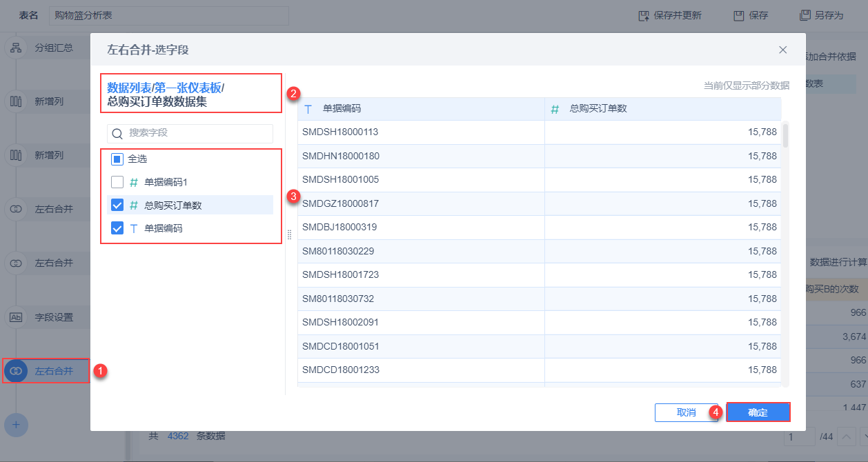Screen dimensions: 868x462
Task: Close the 左右合并-选字段 dialog
Action: click(x=782, y=50)
